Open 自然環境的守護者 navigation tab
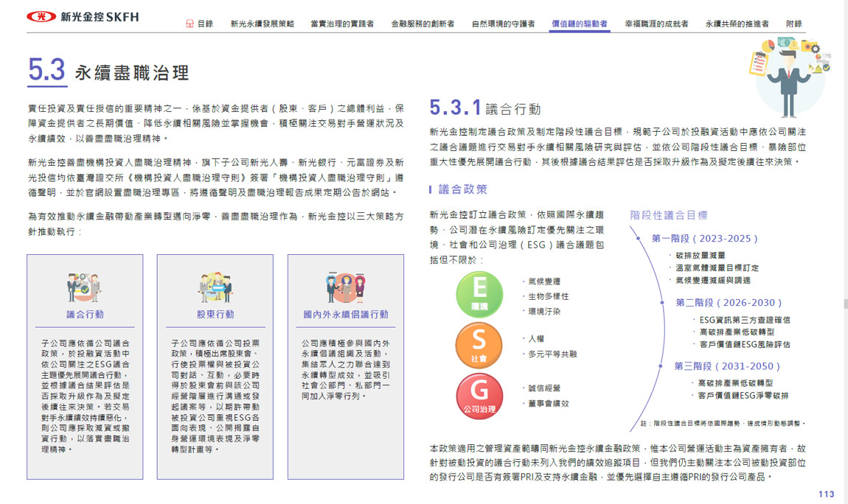Viewport: 848px width, 504px height. [x=503, y=24]
